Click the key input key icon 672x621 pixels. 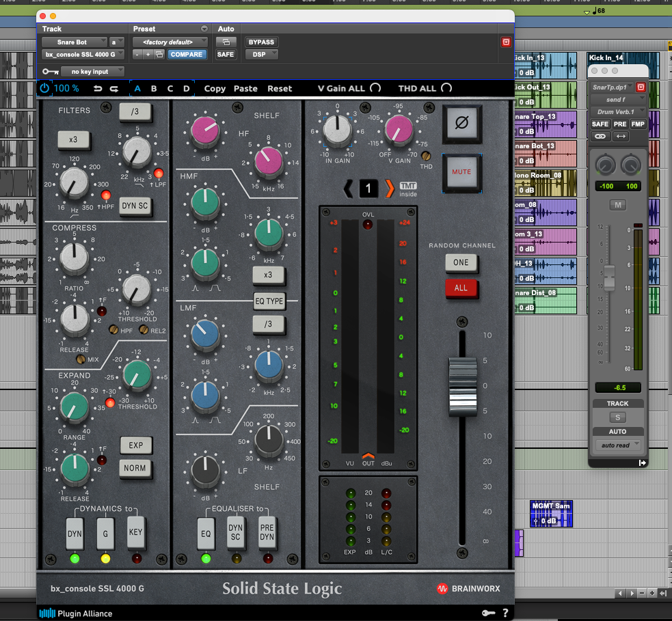51,72
